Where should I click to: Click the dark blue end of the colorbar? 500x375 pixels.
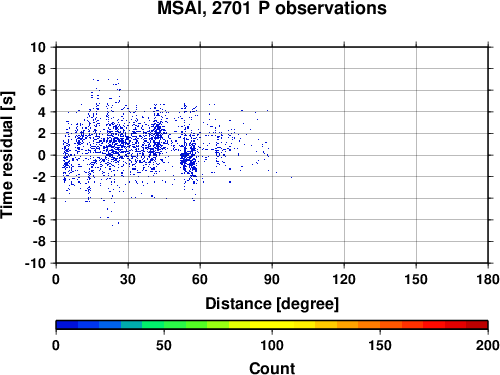pos(67,325)
